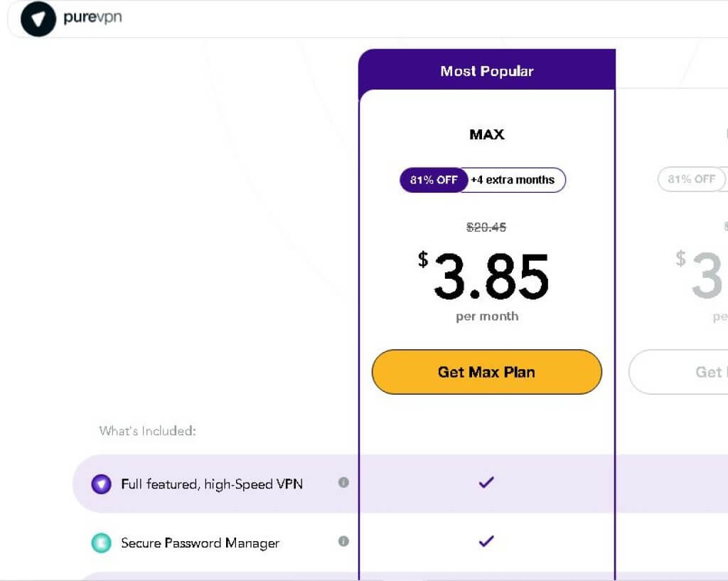Click the checkmark beside Secure Password Manager
This screenshot has width=728, height=581.
[486, 541]
